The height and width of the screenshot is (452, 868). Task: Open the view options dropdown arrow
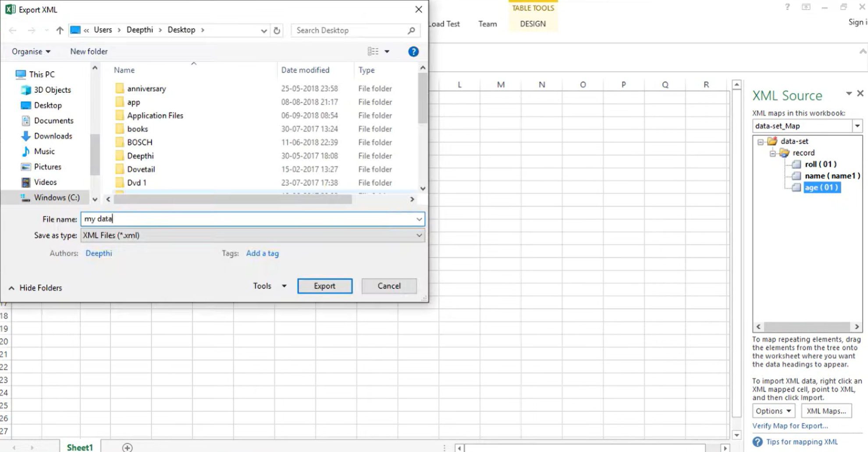(x=387, y=52)
